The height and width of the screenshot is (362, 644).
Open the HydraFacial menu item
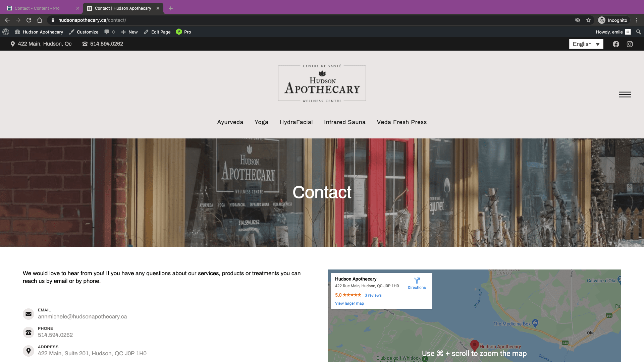coord(296,122)
